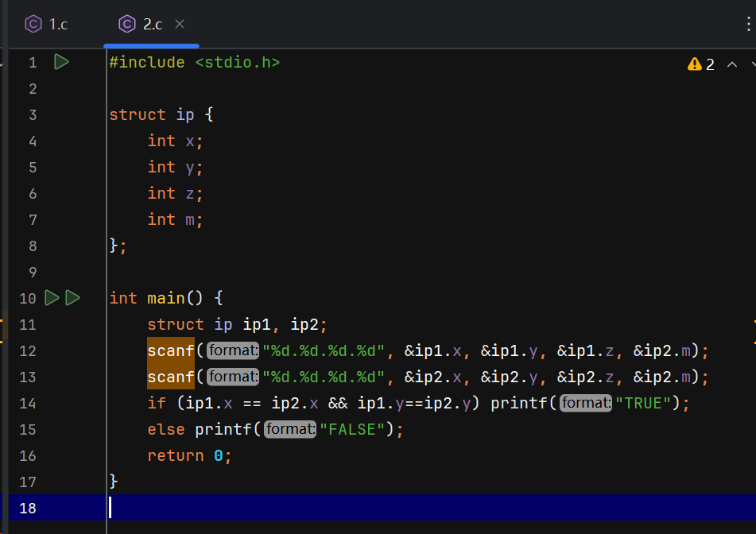Image resolution: width=756 pixels, height=534 pixels.
Task: Click the second run arrow on line 10
Action: (x=72, y=298)
